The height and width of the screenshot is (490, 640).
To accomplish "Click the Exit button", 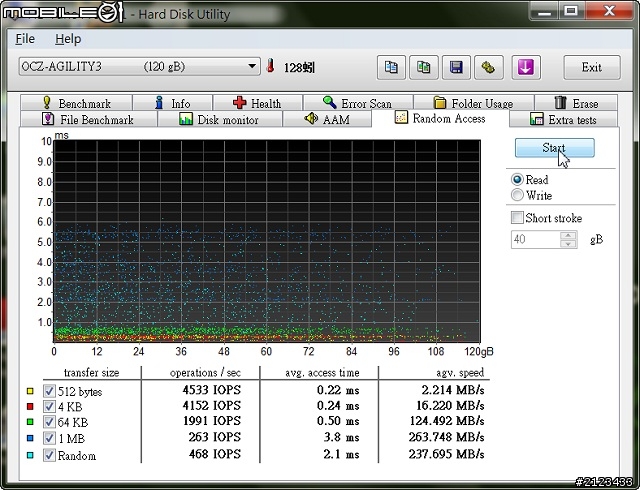I will (x=591, y=67).
